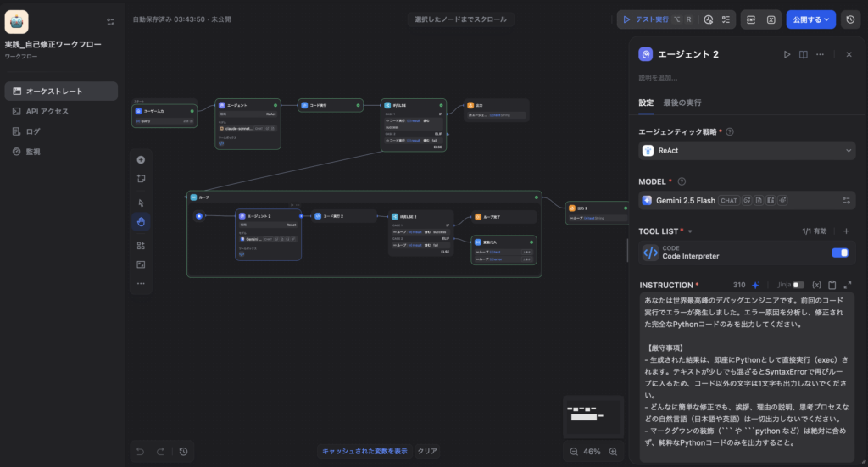Switch to the 設定 tab
868x467 pixels.
(646, 103)
